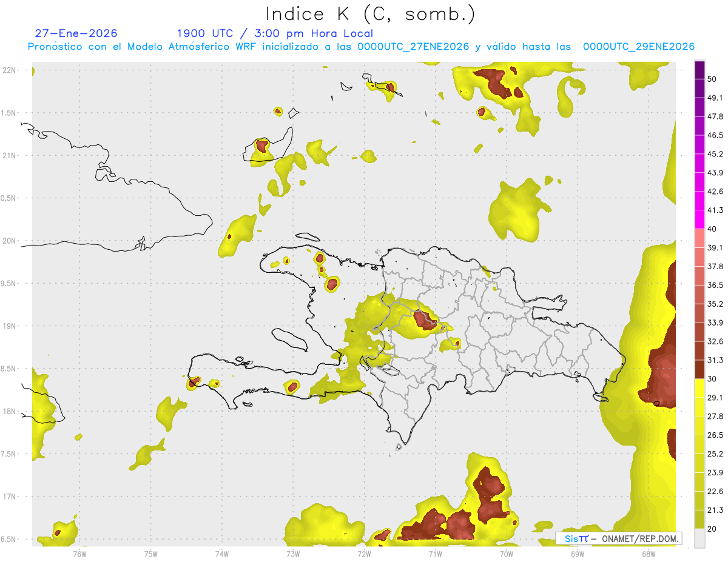Click the olive swatch between 20 and 21.3
728x562 pixels.
tap(699, 520)
